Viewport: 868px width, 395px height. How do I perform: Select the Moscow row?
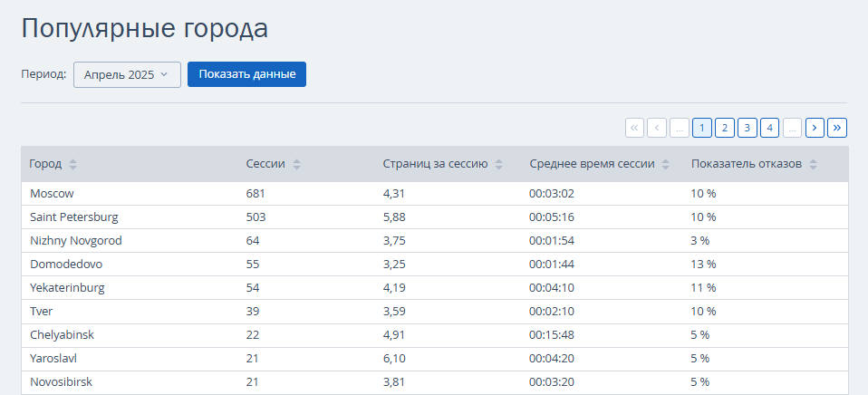tap(435, 194)
